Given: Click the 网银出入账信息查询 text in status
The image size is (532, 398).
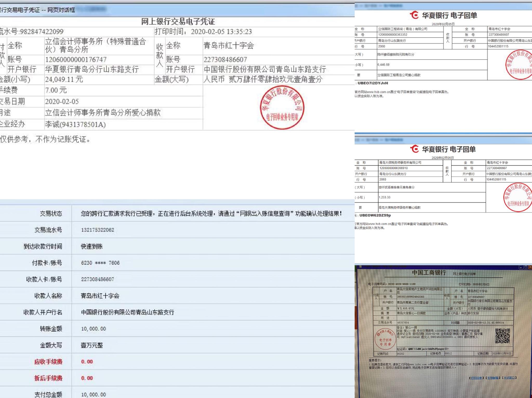Looking at the screenshot, I should tap(265, 214).
